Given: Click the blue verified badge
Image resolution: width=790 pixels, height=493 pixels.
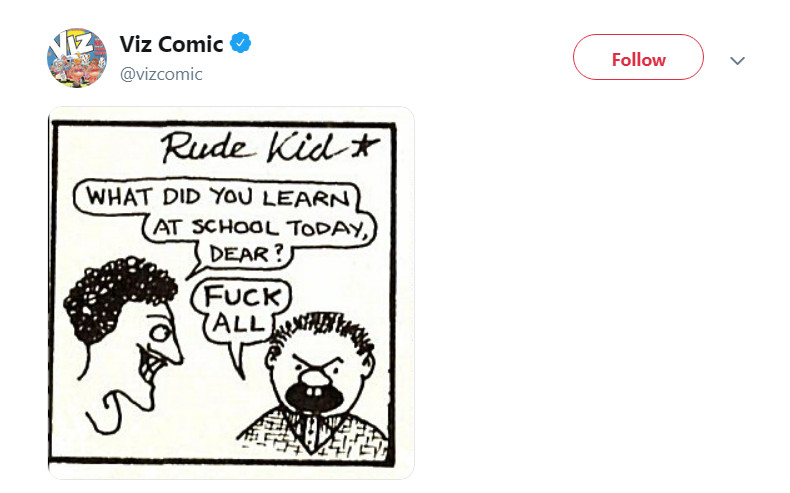Looking at the screenshot, I should [x=241, y=43].
